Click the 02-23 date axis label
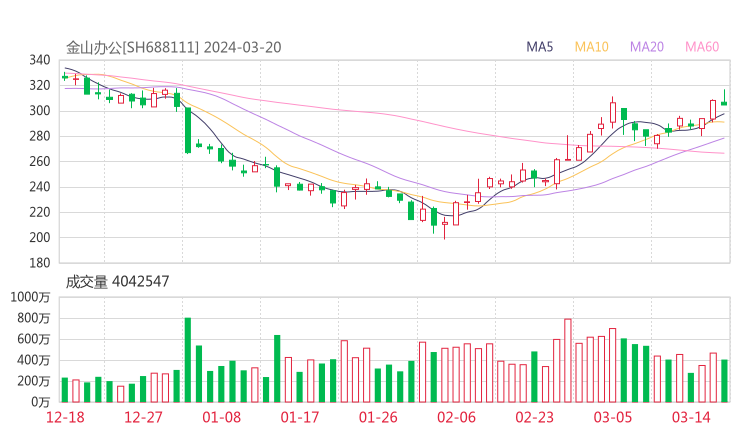This screenshot has height=440, width=740. click(534, 417)
